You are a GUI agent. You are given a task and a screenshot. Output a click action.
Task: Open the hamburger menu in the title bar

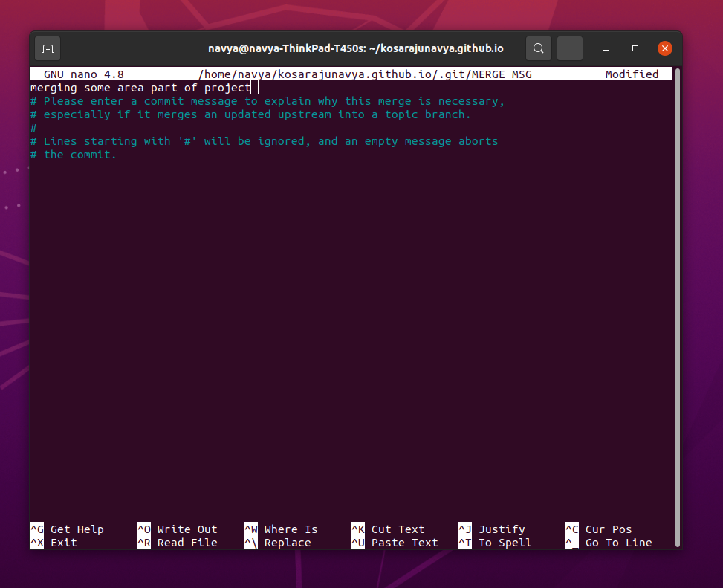569,48
